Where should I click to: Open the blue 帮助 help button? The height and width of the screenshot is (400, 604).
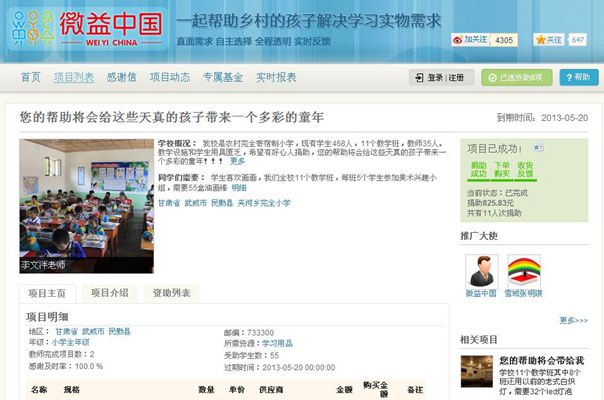[579, 77]
